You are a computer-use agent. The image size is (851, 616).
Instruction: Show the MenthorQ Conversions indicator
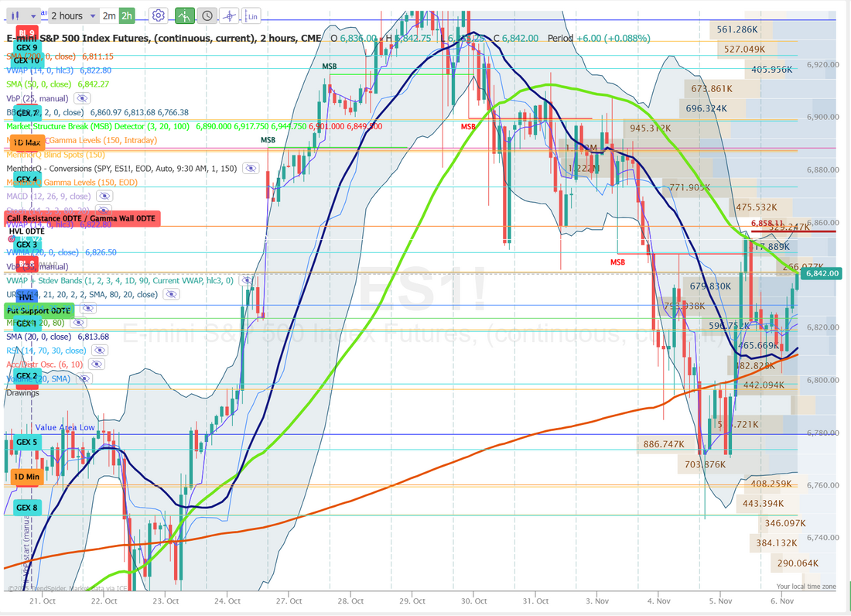[x=250, y=168]
